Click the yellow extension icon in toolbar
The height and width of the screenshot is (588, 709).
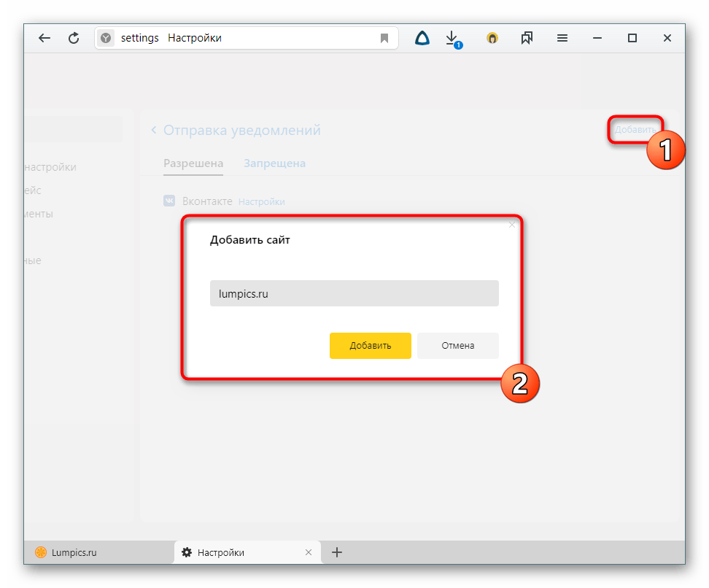[492, 38]
